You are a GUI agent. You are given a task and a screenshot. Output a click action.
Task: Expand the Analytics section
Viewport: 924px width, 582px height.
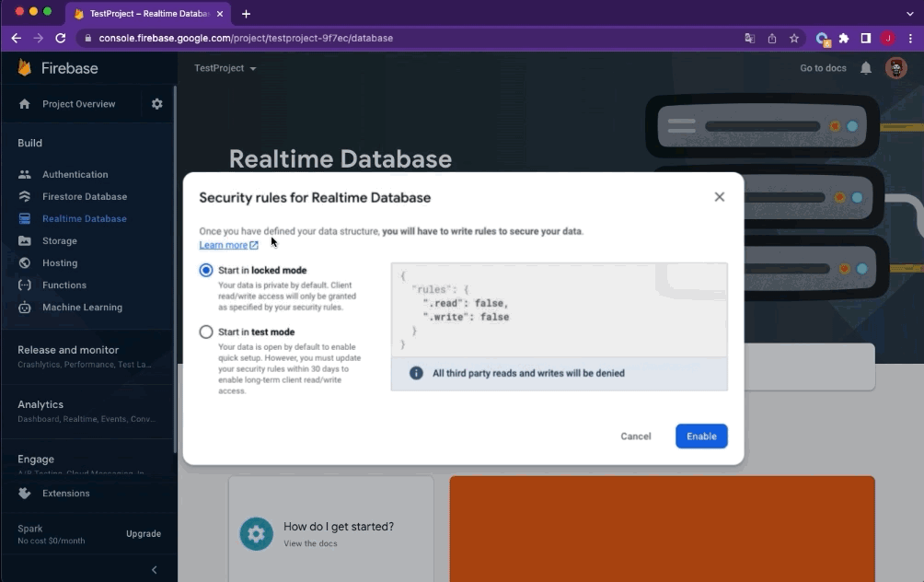point(86,411)
